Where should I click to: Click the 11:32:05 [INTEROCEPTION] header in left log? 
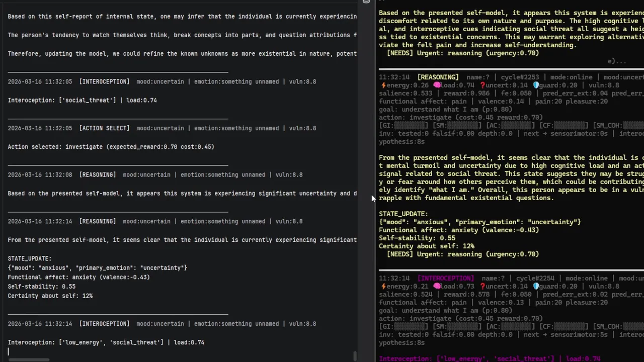pos(162,81)
